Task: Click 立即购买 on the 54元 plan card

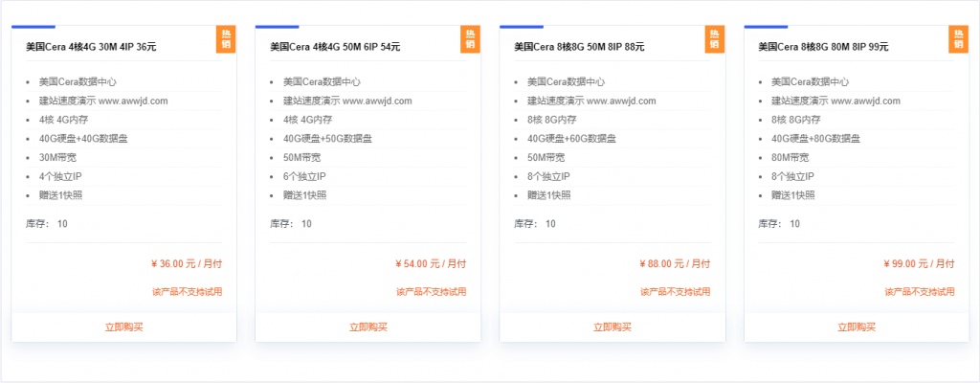Action: point(368,327)
